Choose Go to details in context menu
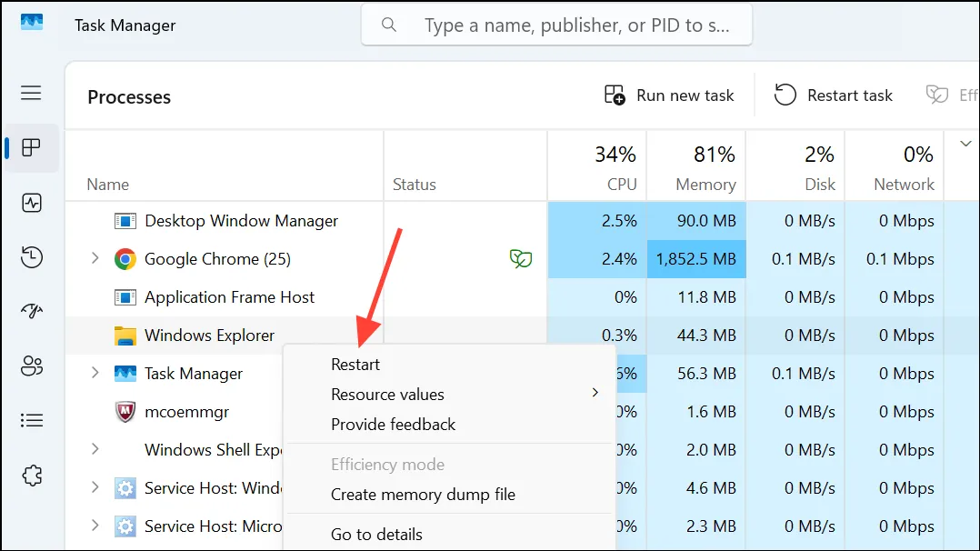This screenshot has width=980, height=551. pos(376,534)
